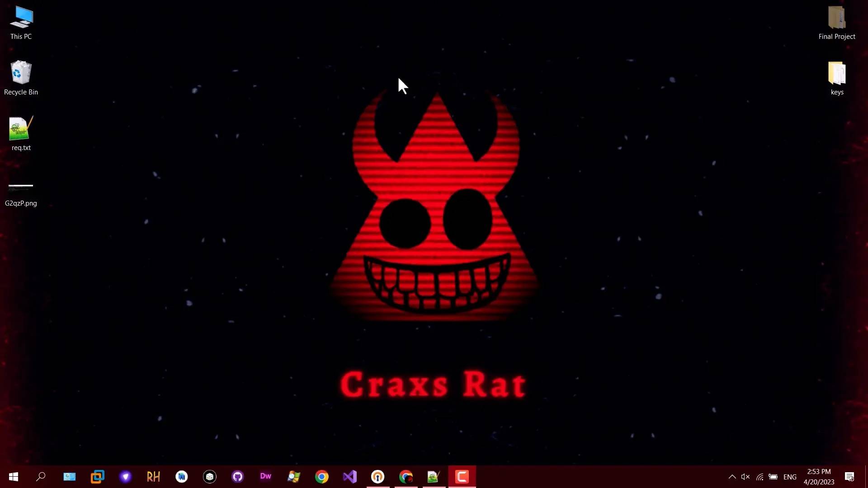Open the calendar by clicking the clock
The width and height of the screenshot is (868, 488).
(818, 477)
